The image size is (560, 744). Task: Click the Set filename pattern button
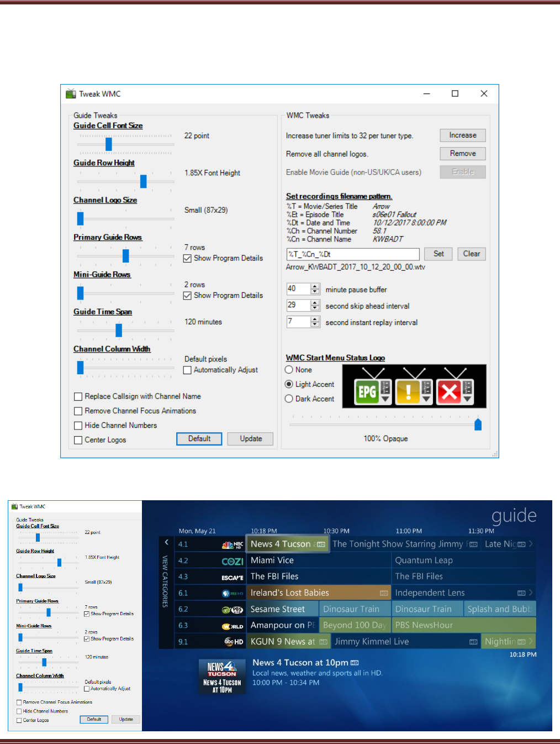(x=439, y=254)
